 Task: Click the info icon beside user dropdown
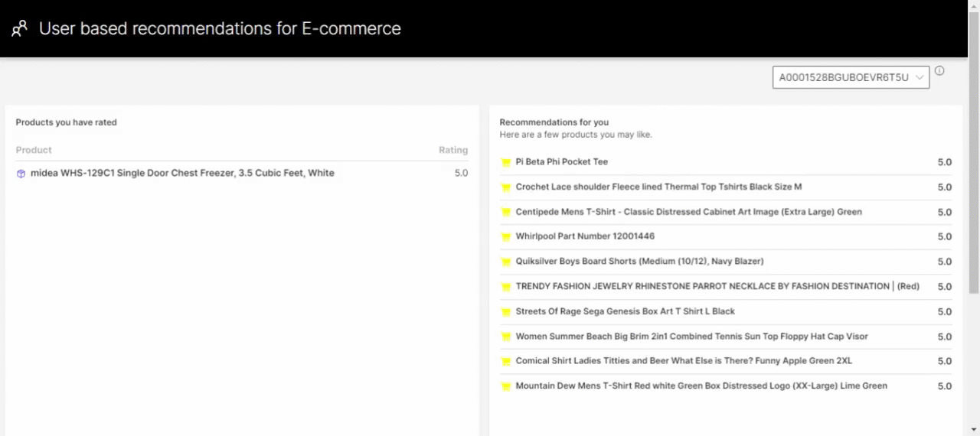(939, 71)
